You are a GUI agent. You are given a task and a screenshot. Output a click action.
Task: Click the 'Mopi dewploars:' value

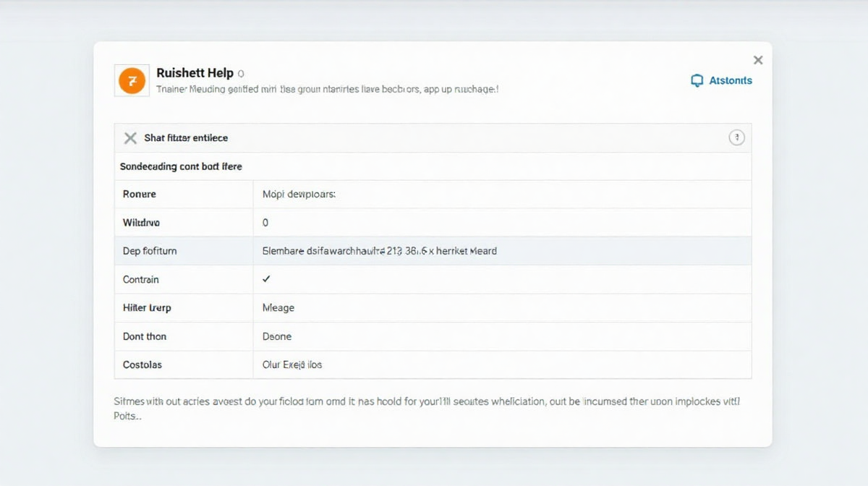click(299, 195)
